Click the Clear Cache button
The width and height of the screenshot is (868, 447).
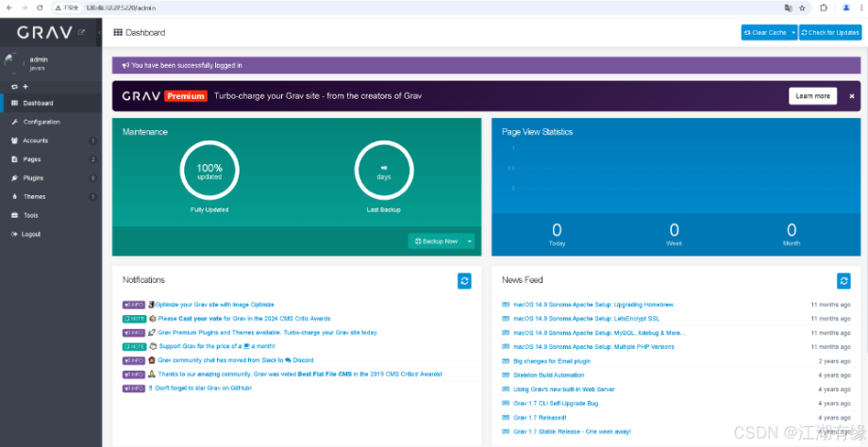pos(765,33)
